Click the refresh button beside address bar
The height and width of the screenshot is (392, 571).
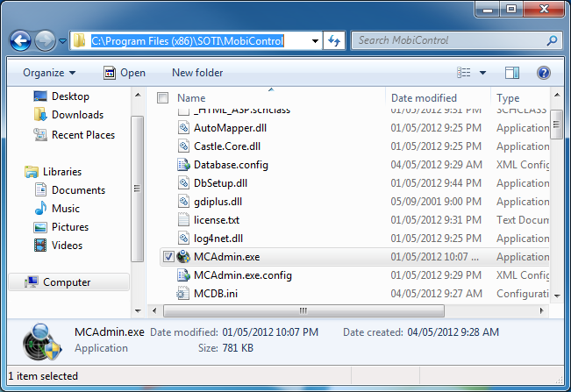click(334, 40)
